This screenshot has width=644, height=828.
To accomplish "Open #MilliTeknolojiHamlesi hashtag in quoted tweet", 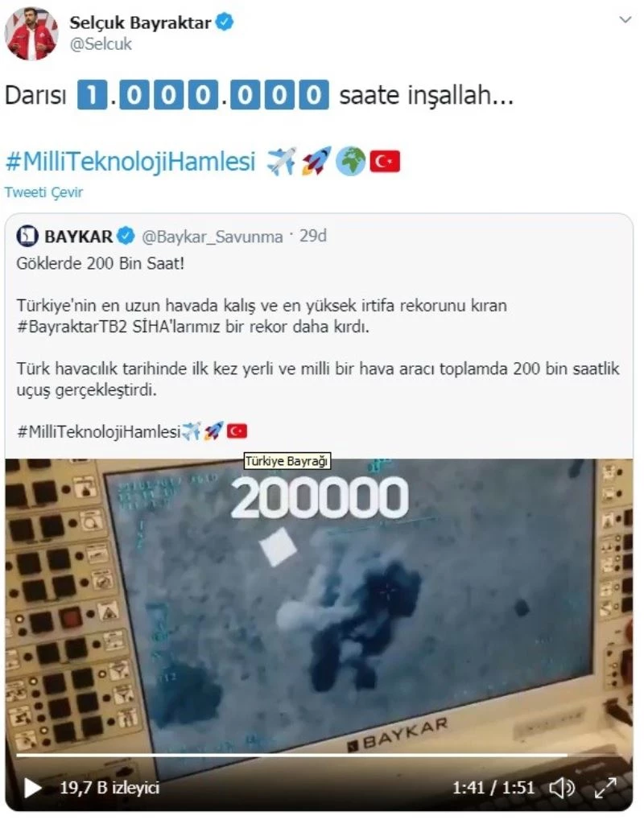I will tap(99, 432).
